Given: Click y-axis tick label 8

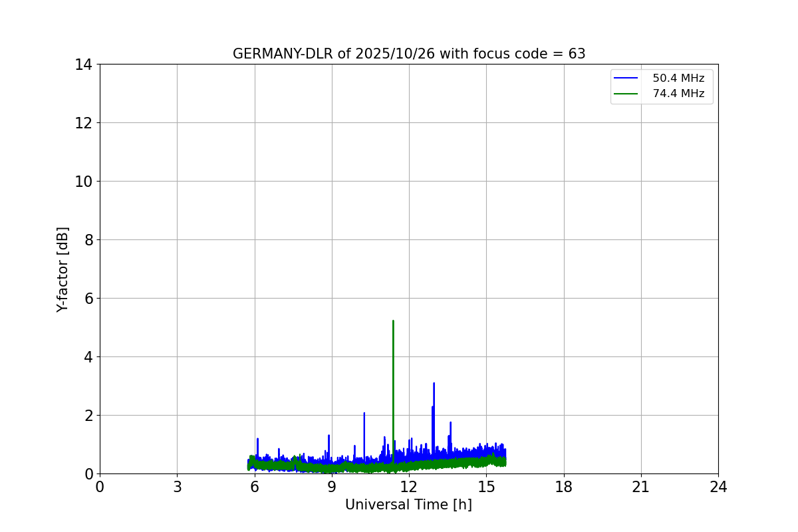Looking at the screenshot, I should click(88, 240).
